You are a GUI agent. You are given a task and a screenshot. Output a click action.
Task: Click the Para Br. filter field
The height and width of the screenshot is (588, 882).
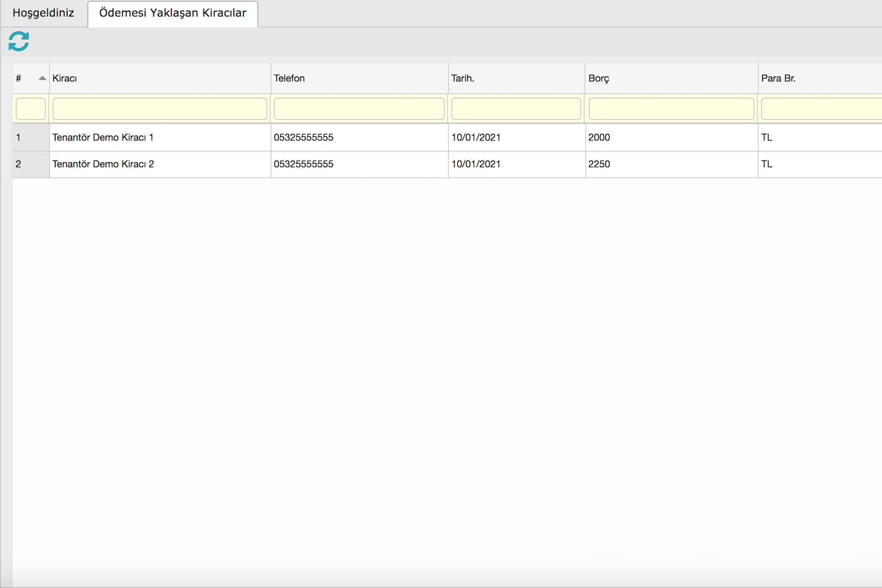click(x=821, y=109)
